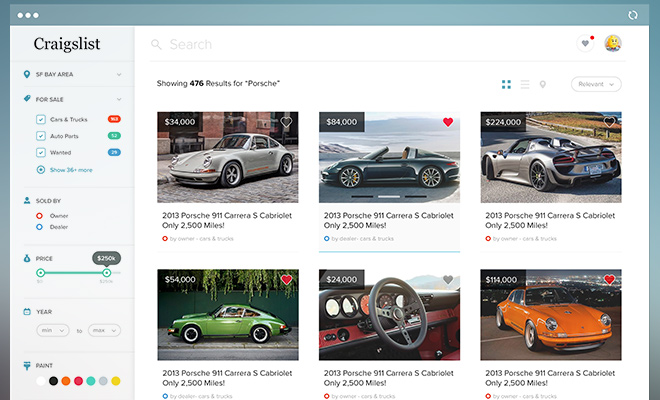Click the refresh icon in title bar

click(633, 15)
